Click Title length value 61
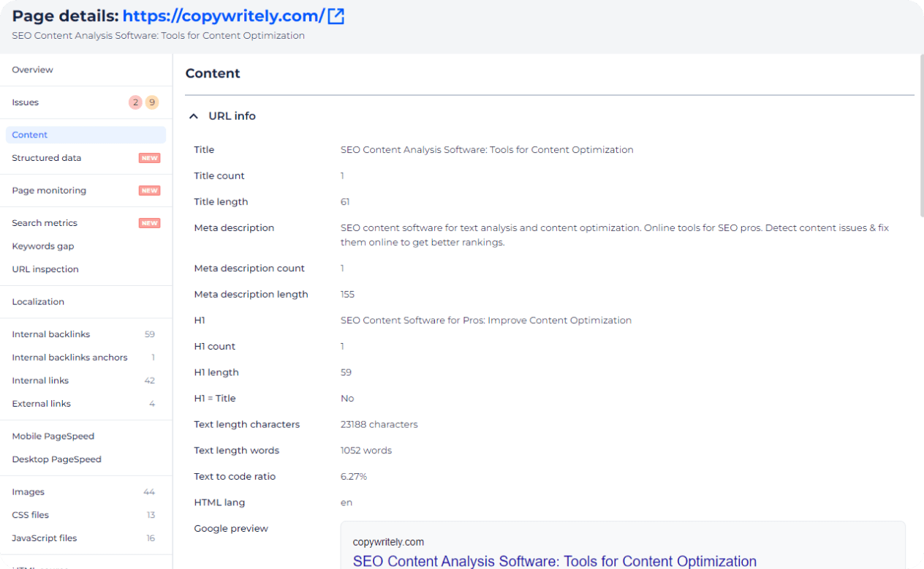This screenshot has height=569, width=924. click(x=345, y=202)
